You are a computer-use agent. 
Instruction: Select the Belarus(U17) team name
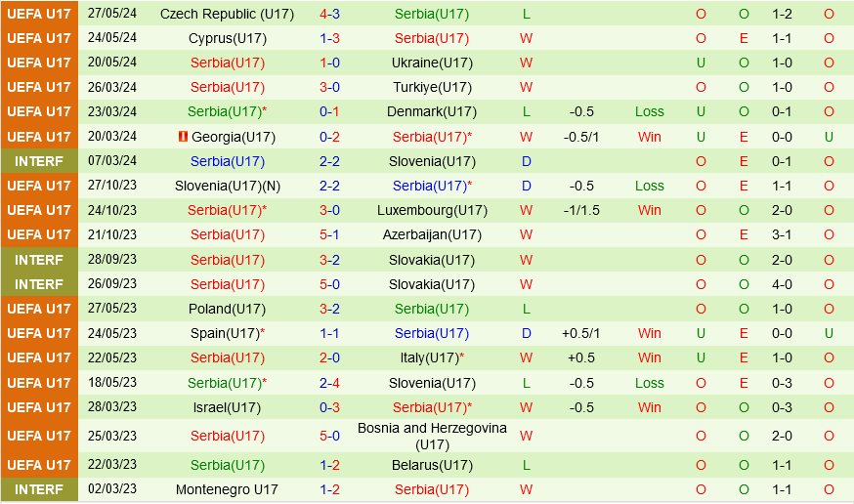[431, 465]
